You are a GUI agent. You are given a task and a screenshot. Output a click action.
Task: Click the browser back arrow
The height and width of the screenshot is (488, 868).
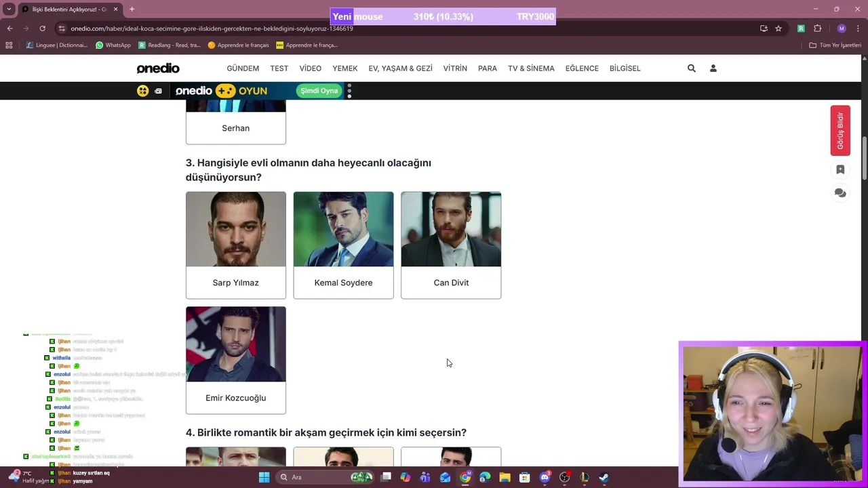[x=9, y=28]
